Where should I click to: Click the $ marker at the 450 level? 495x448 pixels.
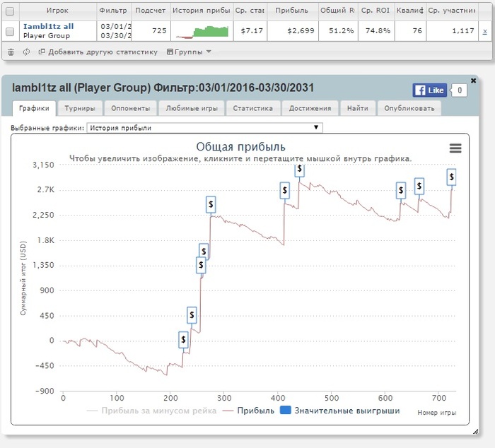click(x=192, y=315)
